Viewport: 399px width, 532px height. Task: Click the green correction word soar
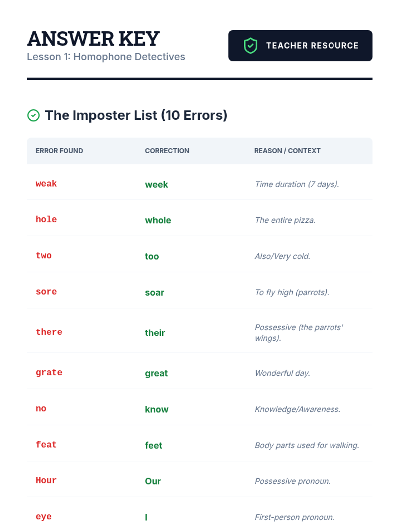pos(154,293)
